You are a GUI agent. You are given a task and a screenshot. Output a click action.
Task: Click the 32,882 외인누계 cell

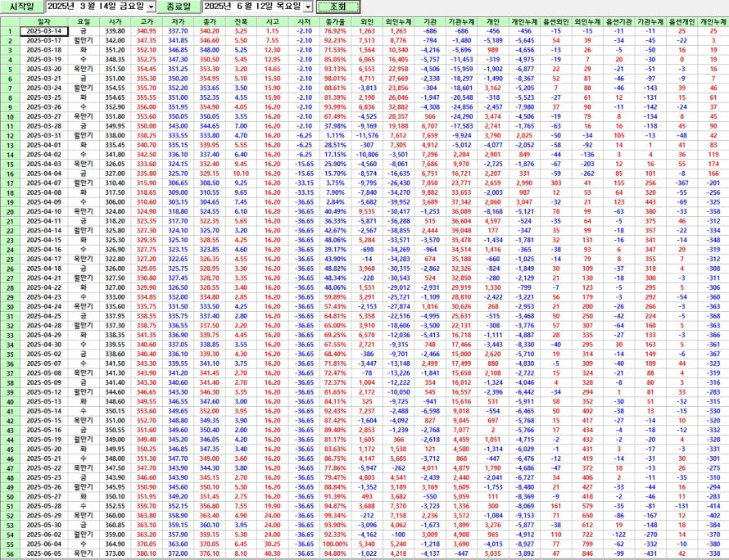click(x=398, y=107)
